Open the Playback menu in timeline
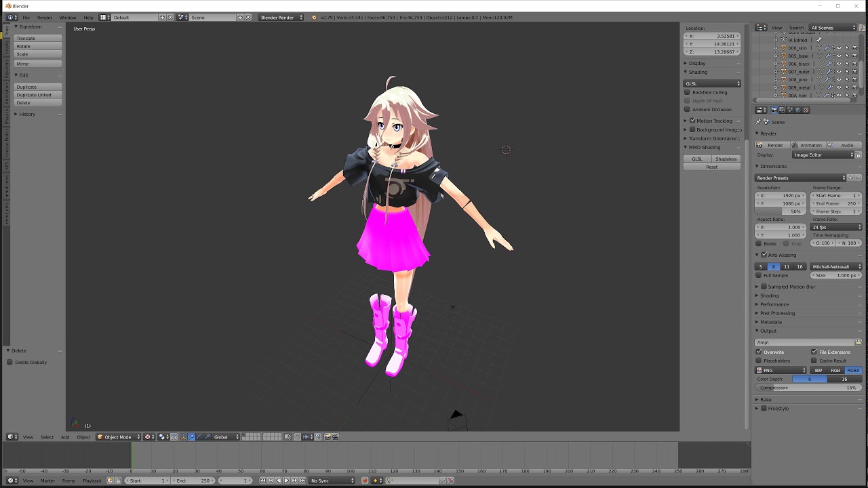Viewport: 868px width, 488px height. click(x=92, y=481)
